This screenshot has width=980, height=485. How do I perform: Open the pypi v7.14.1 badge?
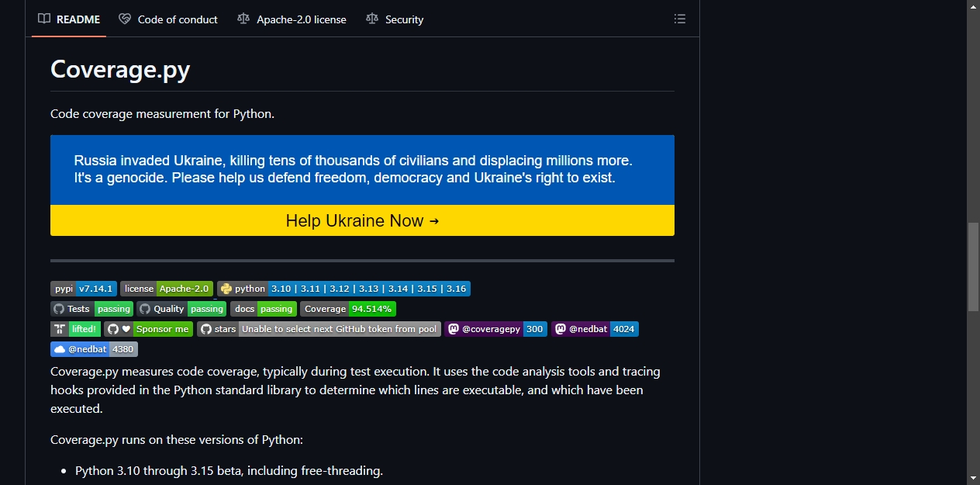tap(84, 289)
